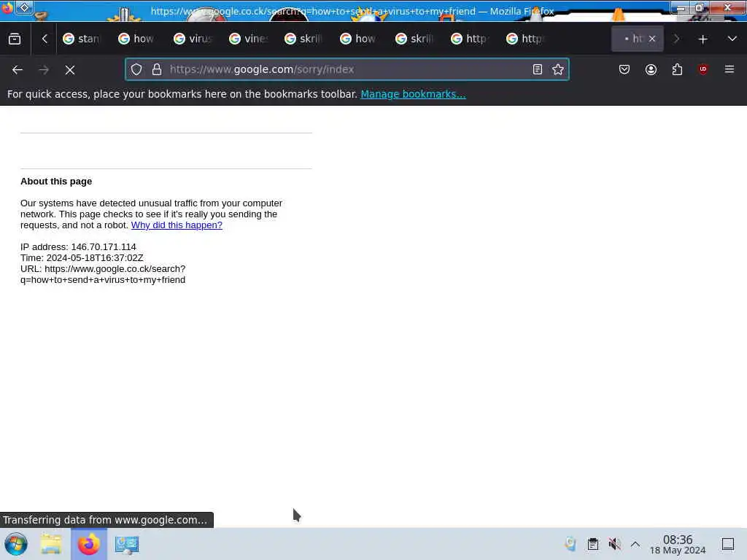The width and height of the screenshot is (747, 560).
Task: Click the Time 2024-05-18T16:37:02Z text
Action: [x=82, y=258]
